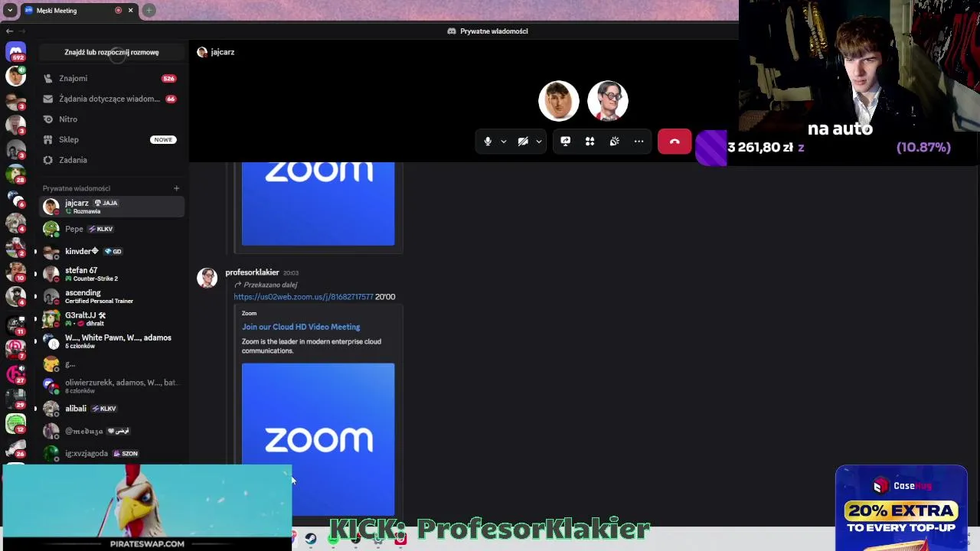Open activities icon in call controls
This screenshot has width=980, height=551.
coord(590,142)
